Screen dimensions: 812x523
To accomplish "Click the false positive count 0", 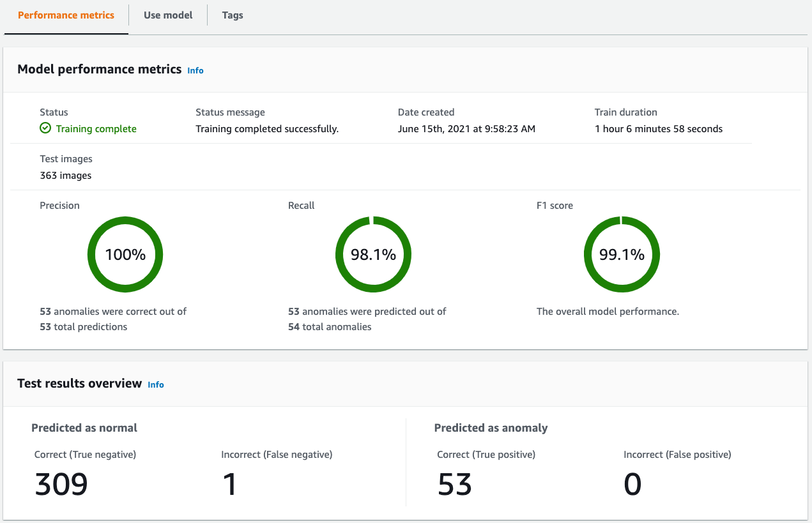I will coord(632,485).
